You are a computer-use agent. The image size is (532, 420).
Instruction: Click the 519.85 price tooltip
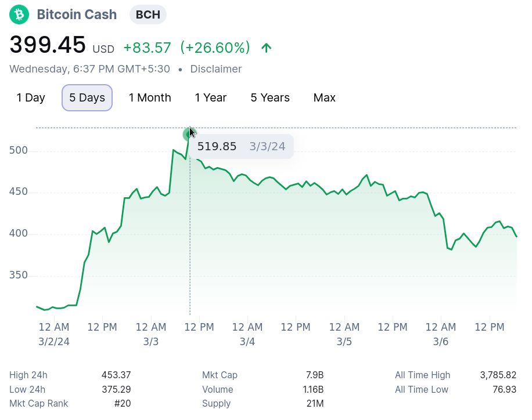click(241, 146)
